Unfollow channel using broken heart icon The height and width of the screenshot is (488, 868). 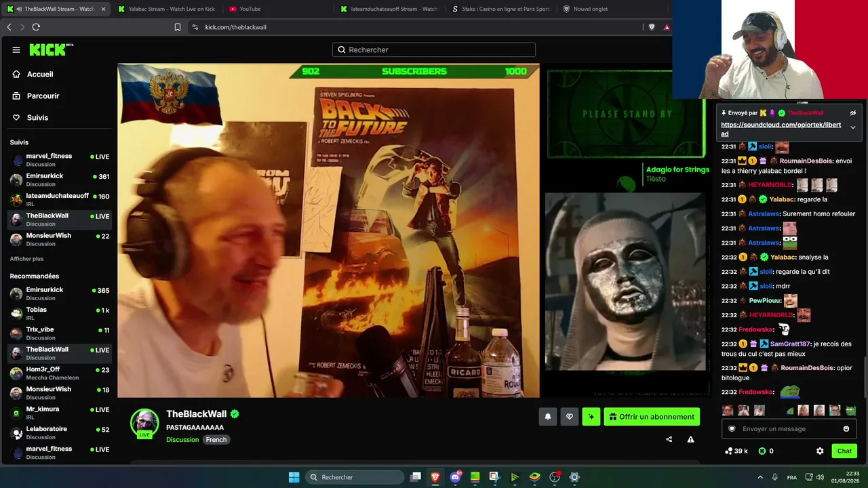[x=570, y=417]
